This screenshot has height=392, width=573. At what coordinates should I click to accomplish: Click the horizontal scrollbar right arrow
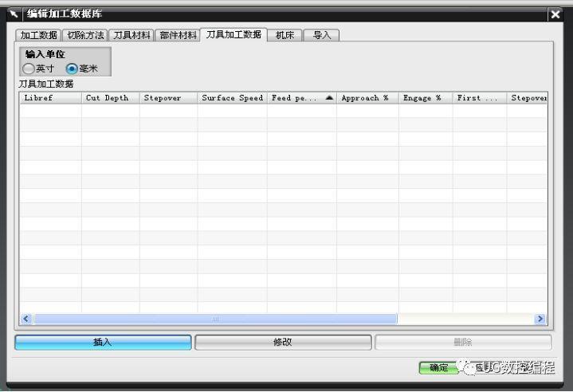(x=540, y=319)
